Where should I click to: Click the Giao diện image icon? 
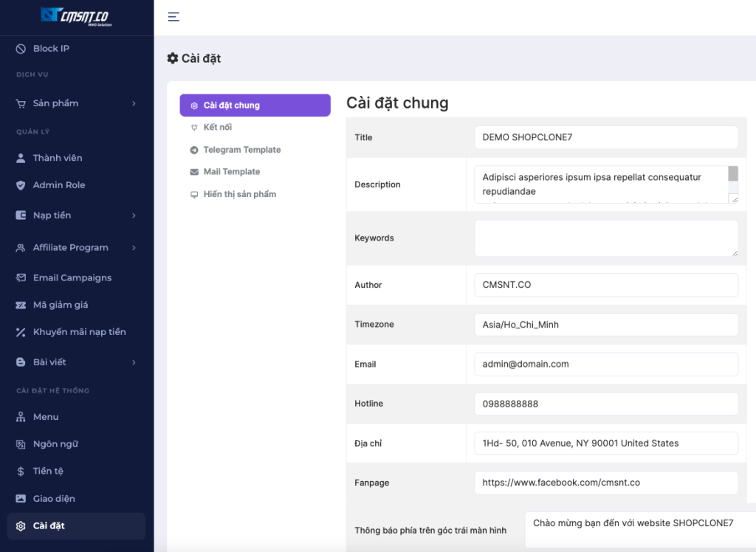tap(21, 499)
